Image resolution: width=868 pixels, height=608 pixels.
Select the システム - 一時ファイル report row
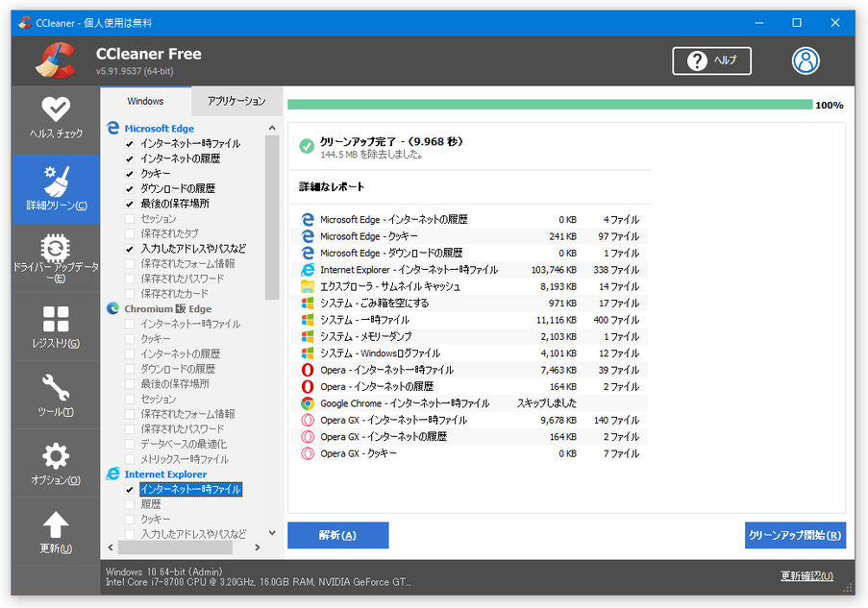[469, 320]
